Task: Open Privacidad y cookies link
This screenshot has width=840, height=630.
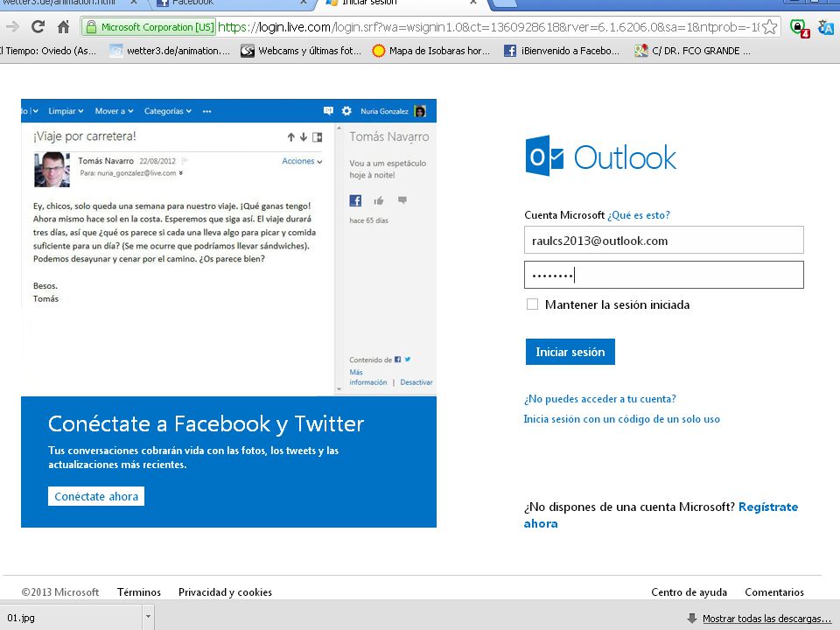Action: (x=225, y=592)
